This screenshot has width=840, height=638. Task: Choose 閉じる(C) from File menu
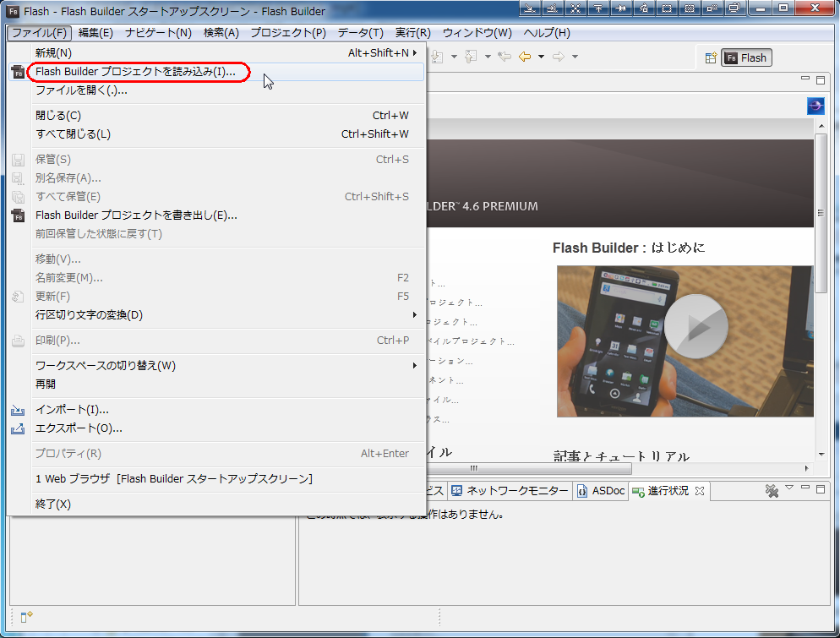pyautogui.click(x=217, y=115)
